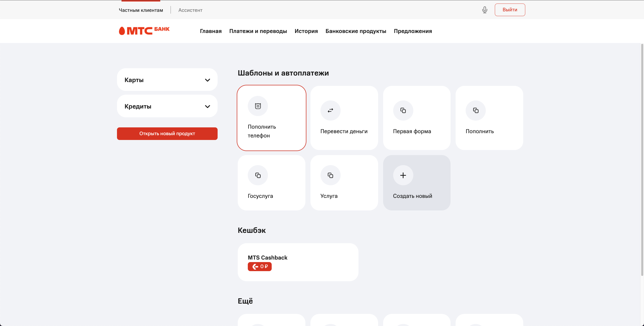The image size is (644, 326).
Task: Switch to the Частным клиентам tab
Action: [x=141, y=10]
